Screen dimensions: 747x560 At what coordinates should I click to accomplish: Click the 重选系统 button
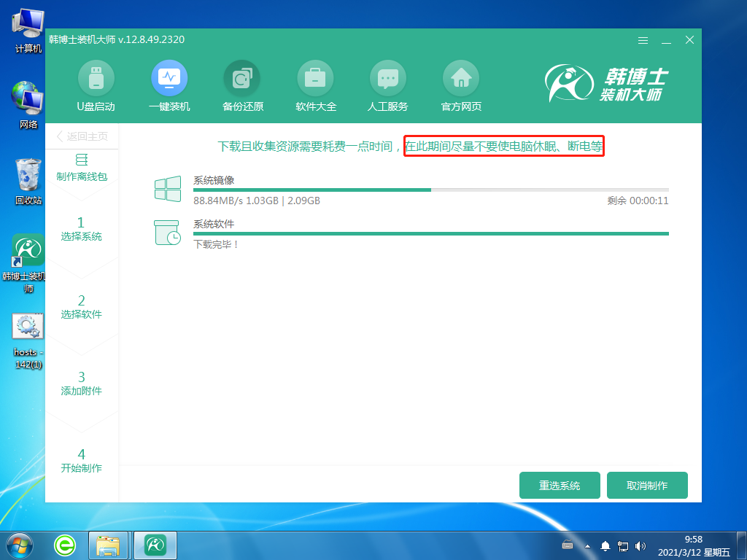coord(560,486)
